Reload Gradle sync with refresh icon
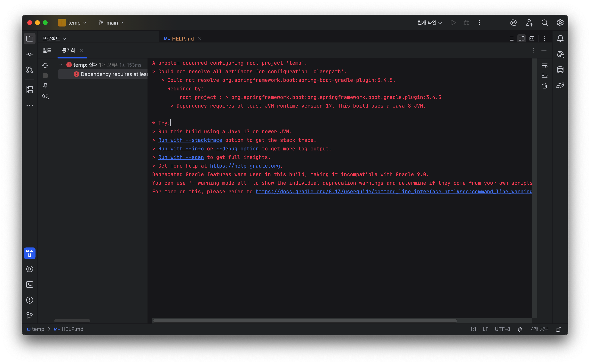Image resolution: width=590 pixels, height=364 pixels. 45,65
